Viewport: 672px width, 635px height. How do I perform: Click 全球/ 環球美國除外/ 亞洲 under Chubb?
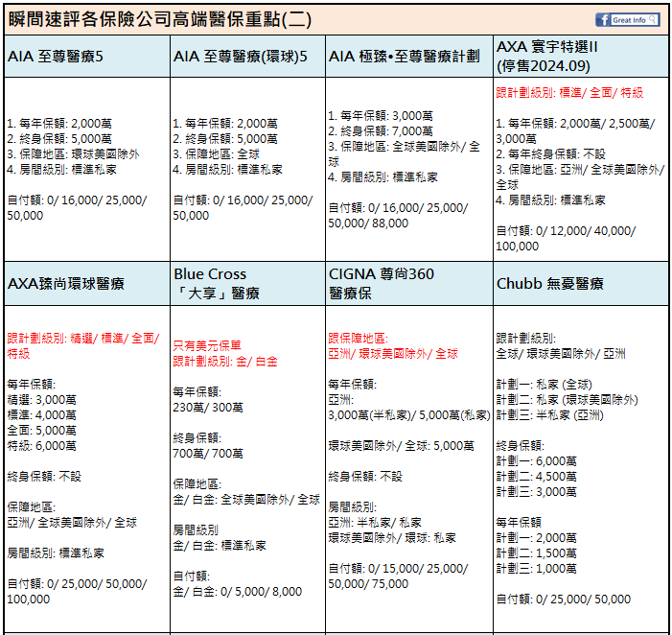pyautogui.click(x=561, y=354)
